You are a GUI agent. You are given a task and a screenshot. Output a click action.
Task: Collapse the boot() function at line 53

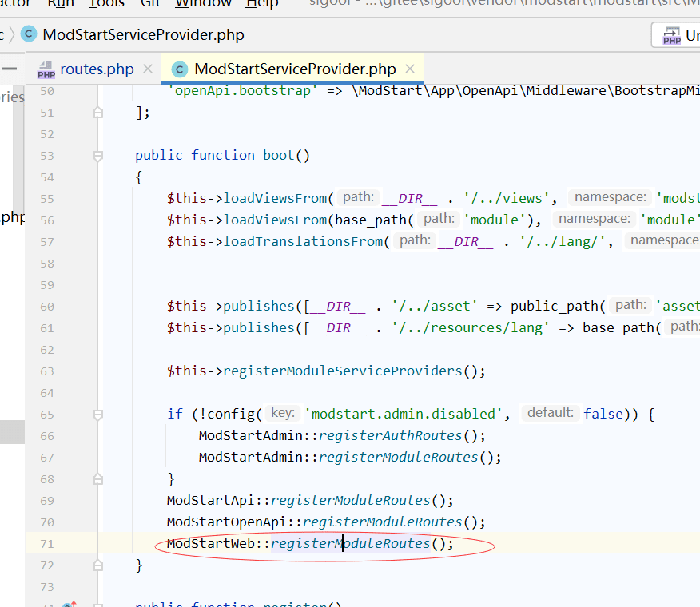pos(98,156)
